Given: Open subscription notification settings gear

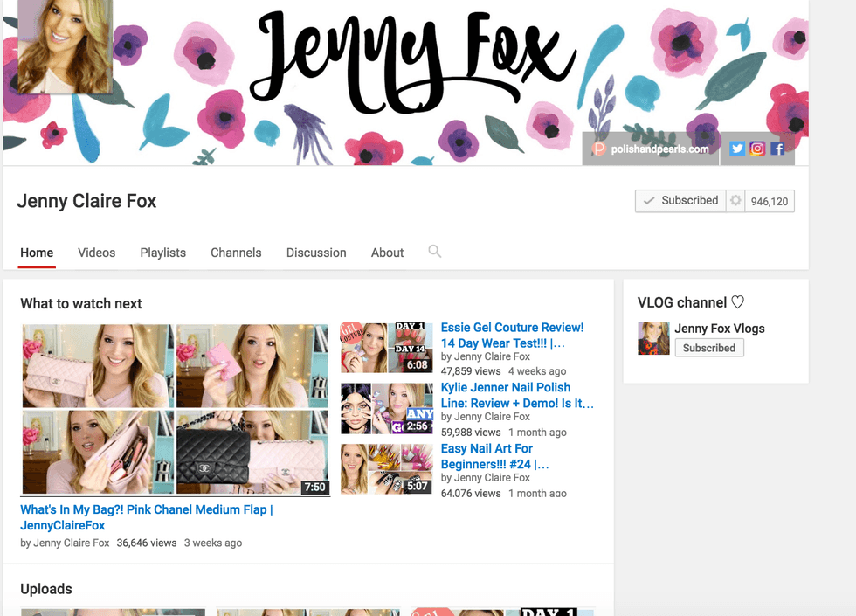Looking at the screenshot, I should (x=735, y=200).
